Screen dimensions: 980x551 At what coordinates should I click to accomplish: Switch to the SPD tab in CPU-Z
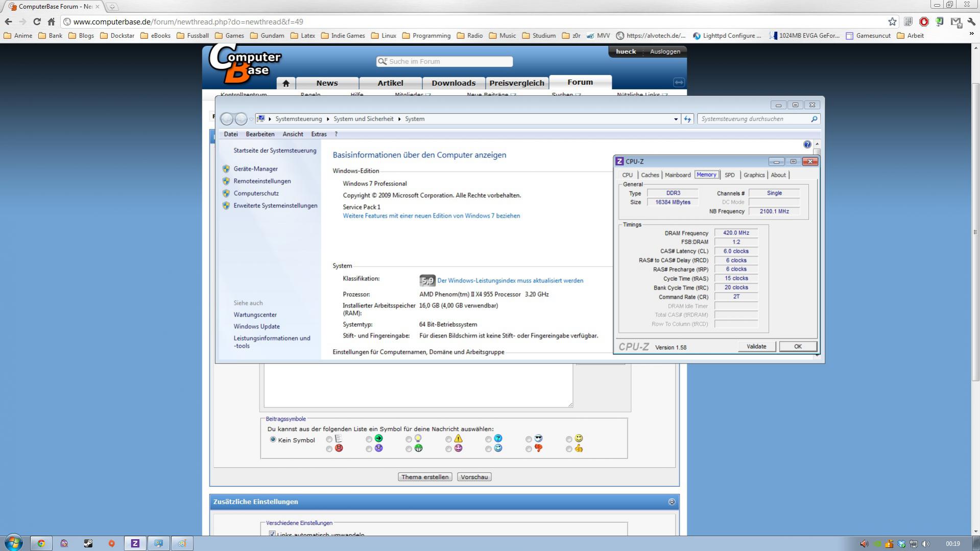[x=729, y=175]
